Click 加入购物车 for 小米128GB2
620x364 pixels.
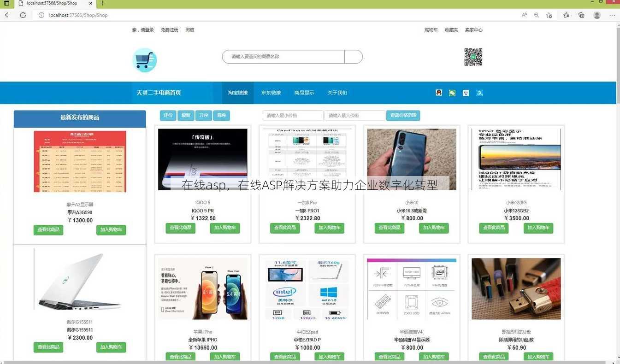pyautogui.click(x=538, y=228)
